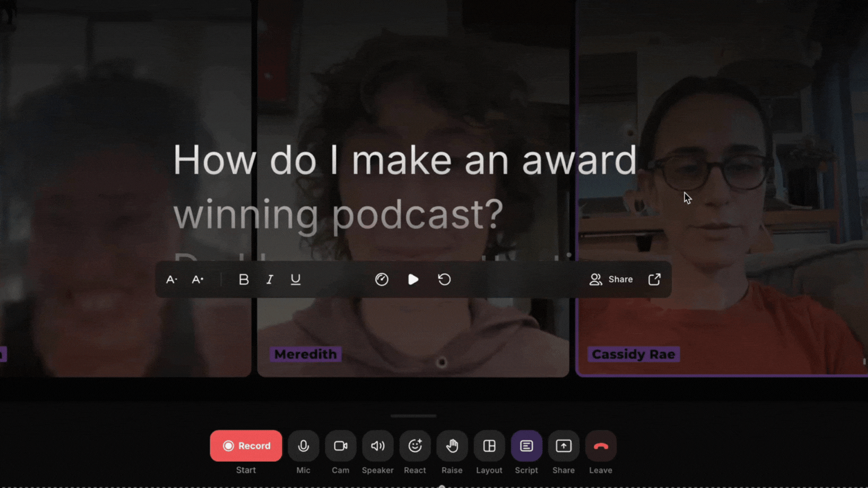Share your screen from bottom bar
This screenshot has height=488, width=868.
563,446
